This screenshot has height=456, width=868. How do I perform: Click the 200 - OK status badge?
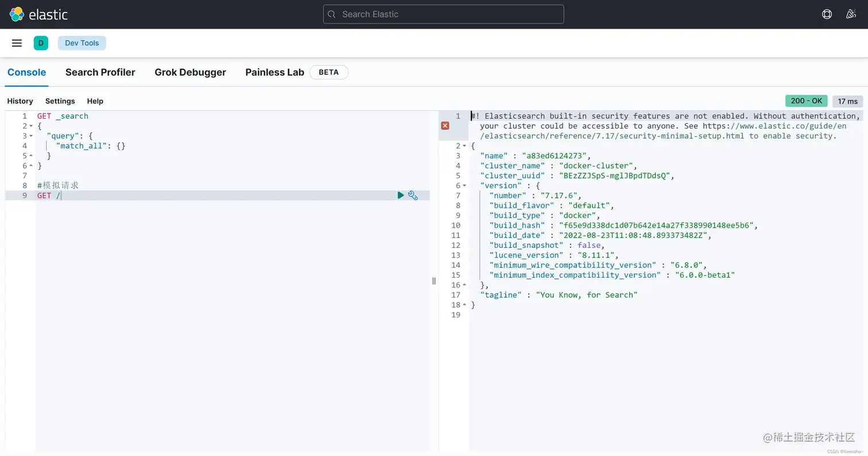806,101
